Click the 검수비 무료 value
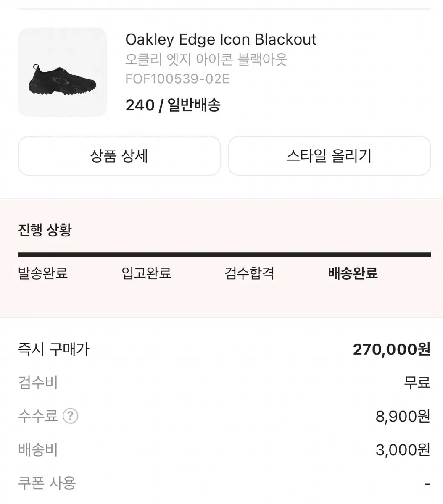 point(417,383)
